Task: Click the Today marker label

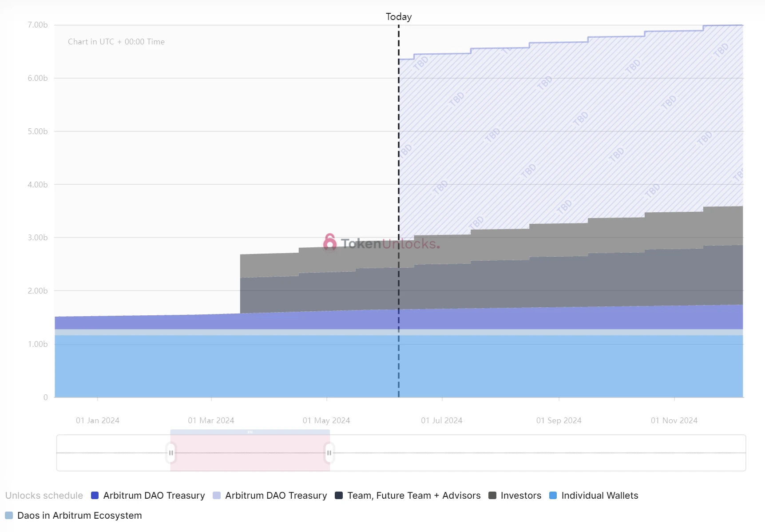Action: point(398,17)
